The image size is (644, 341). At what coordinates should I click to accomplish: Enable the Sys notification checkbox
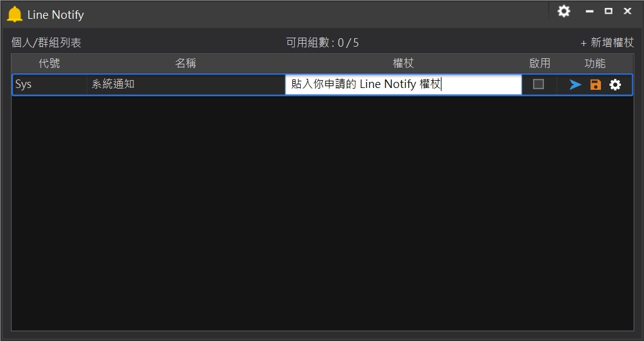click(538, 84)
